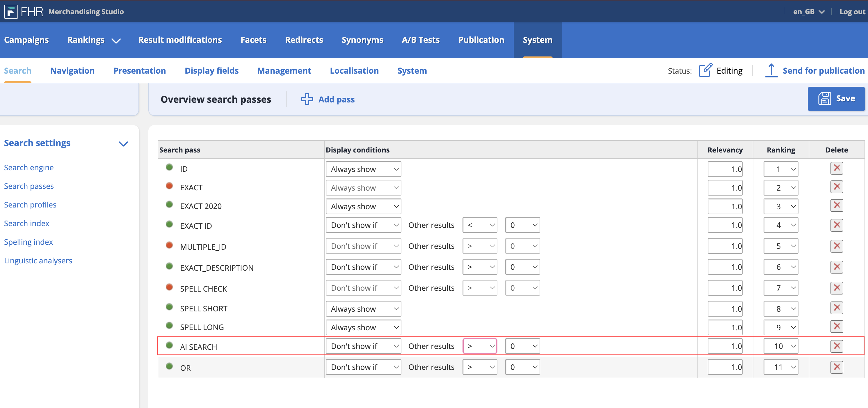Open the SPELL SHORT display condition dropdown

pos(363,308)
